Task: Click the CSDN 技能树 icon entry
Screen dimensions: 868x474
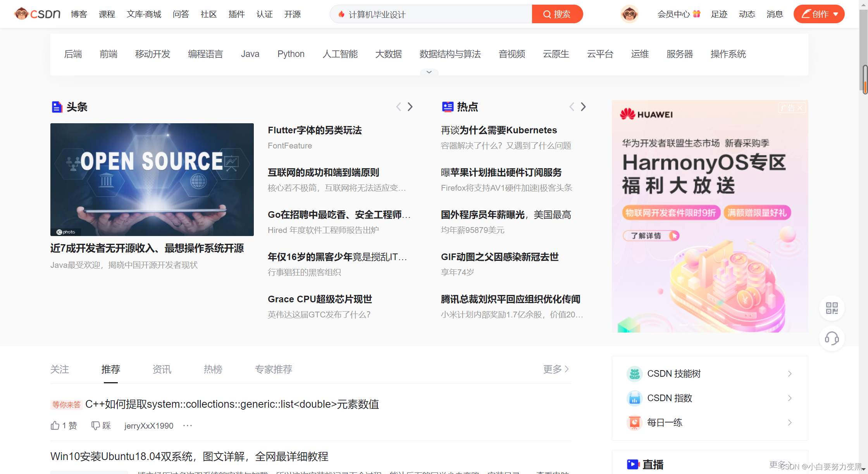Action: tap(634, 374)
